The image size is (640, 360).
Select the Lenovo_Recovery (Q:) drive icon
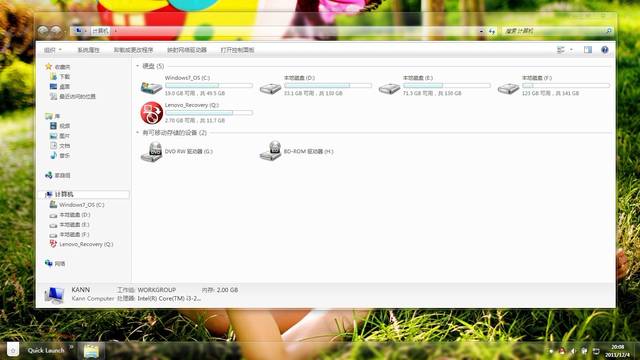(151, 113)
